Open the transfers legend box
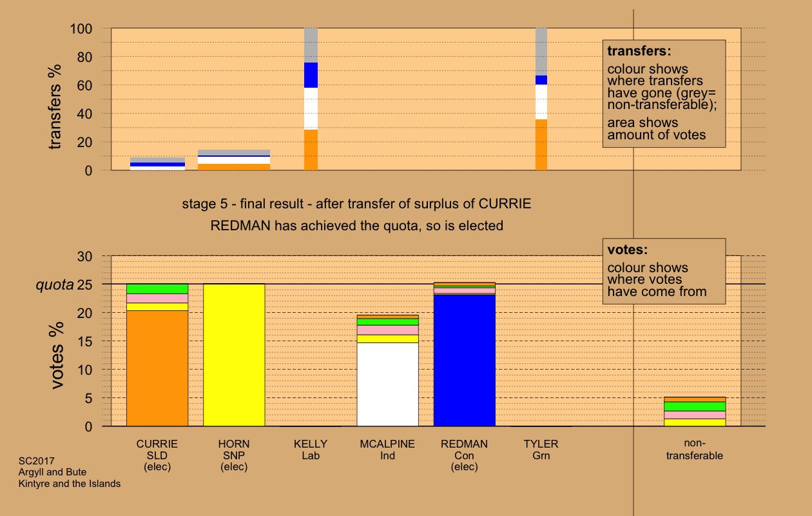This screenshot has height=516, width=812. pyautogui.click(x=664, y=94)
